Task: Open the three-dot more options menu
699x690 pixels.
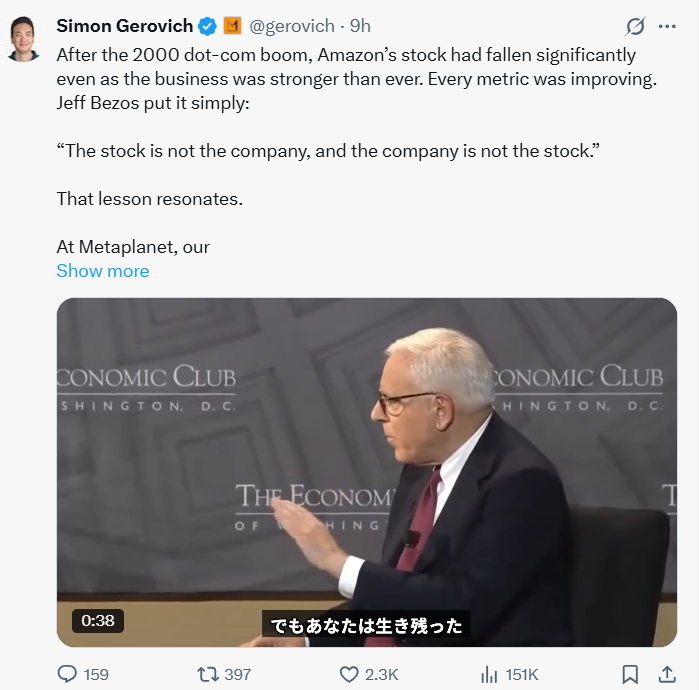Action: [667, 26]
